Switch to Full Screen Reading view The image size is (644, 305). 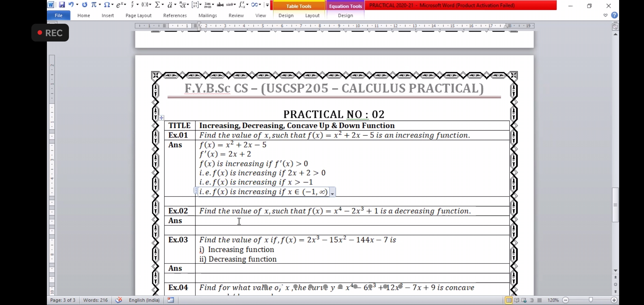tap(517, 300)
